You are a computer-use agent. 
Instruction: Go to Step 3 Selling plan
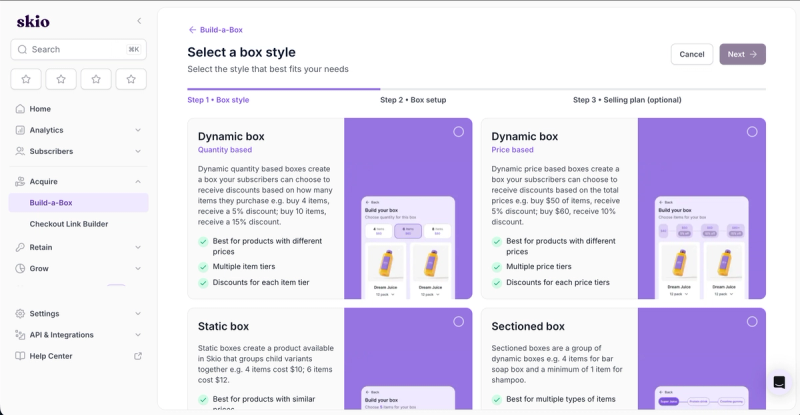(627, 100)
